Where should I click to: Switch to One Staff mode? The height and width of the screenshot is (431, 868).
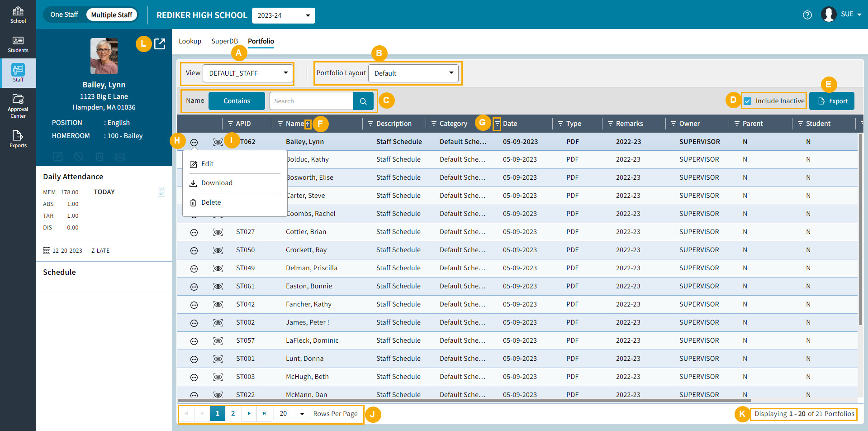click(x=64, y=14)
